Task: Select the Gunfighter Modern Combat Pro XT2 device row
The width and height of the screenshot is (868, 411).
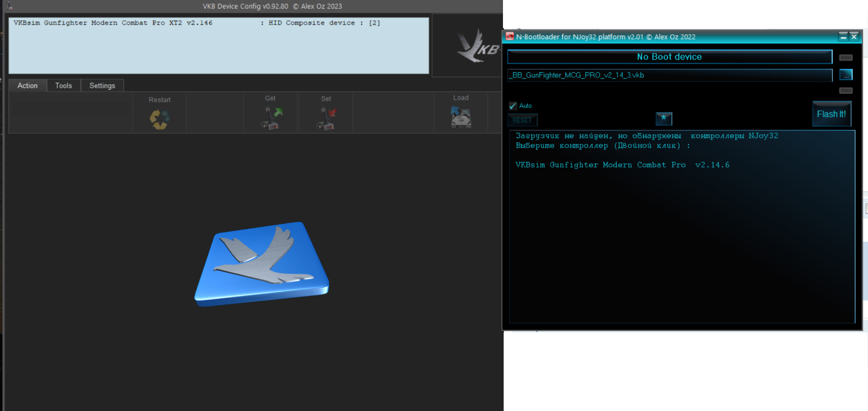Action: pos(197,23)
